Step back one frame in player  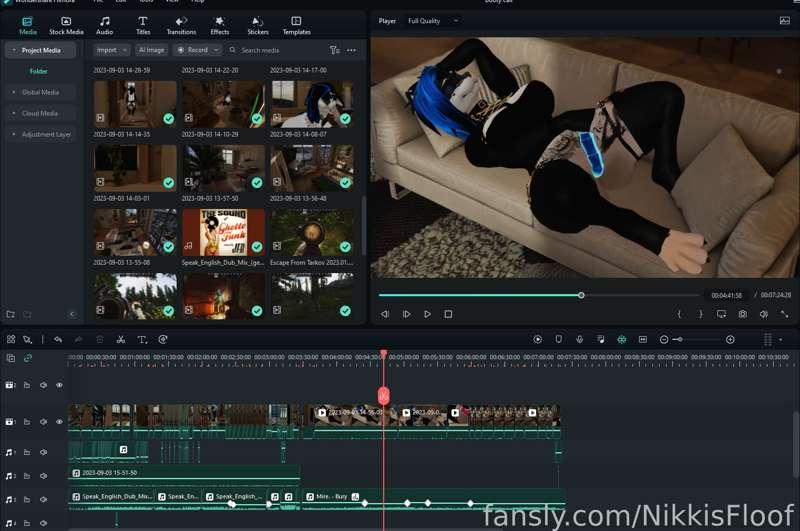(x=385, y=314)
